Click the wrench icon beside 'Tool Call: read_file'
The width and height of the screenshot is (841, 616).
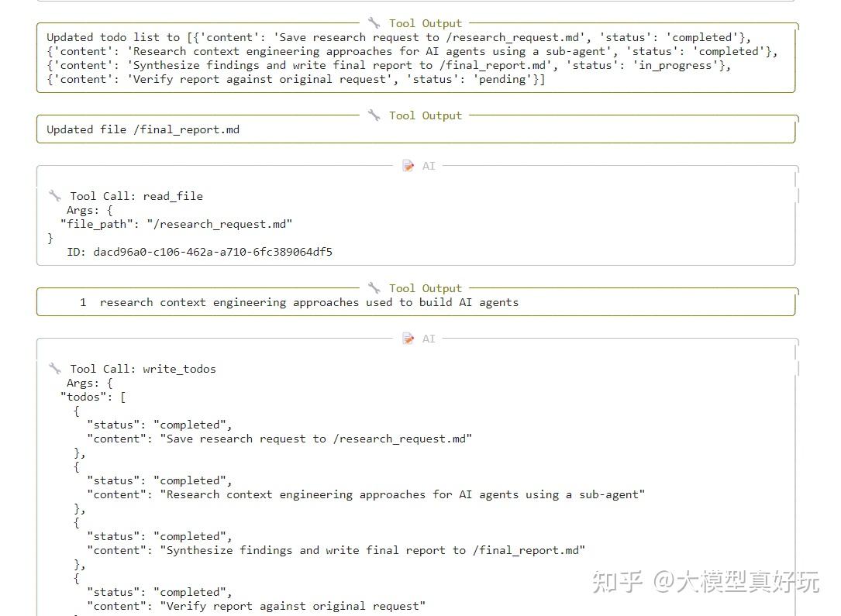pos(55,196)
